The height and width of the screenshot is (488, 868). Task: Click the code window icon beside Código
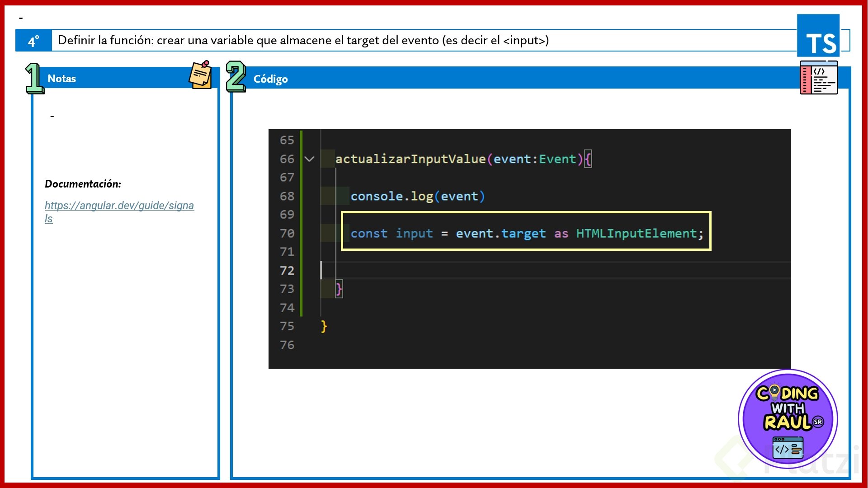(818, 78)
